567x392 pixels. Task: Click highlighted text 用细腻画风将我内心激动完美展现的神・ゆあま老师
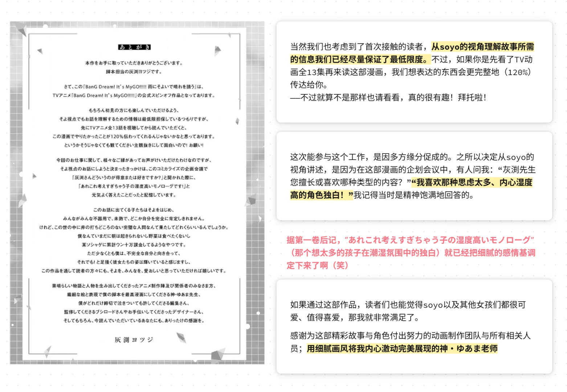tap(402, 348)
